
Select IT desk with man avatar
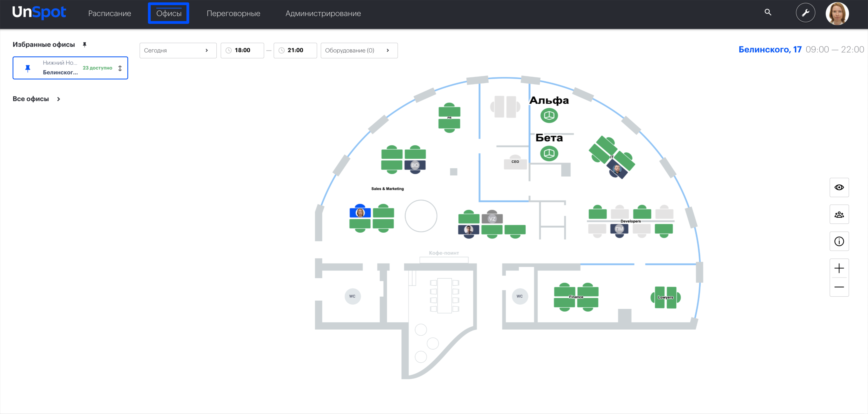[617, 169]
